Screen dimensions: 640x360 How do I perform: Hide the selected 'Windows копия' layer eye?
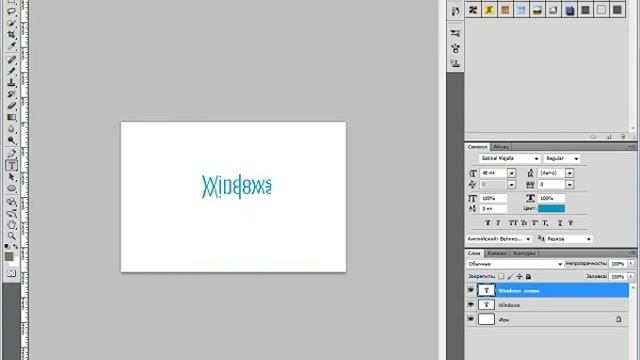pyautogui.click(x=471, y=290)
